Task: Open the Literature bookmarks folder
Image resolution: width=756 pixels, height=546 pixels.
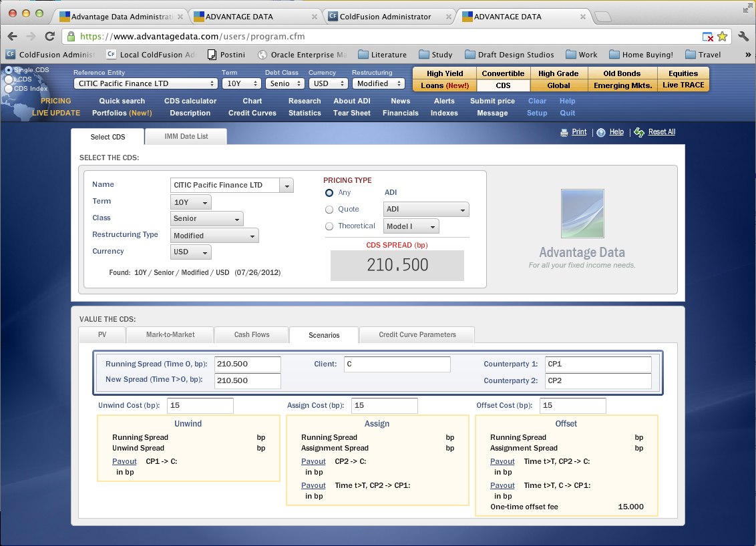Action: click(382, 55)
